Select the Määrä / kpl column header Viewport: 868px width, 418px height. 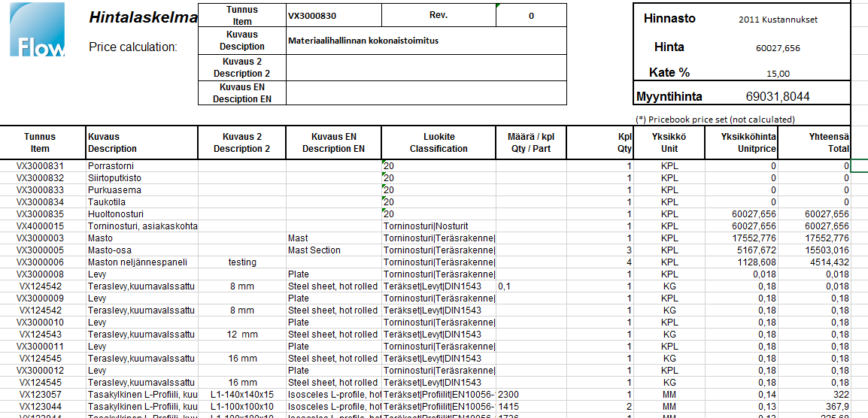pyautogui.click(x=530, y=143)
